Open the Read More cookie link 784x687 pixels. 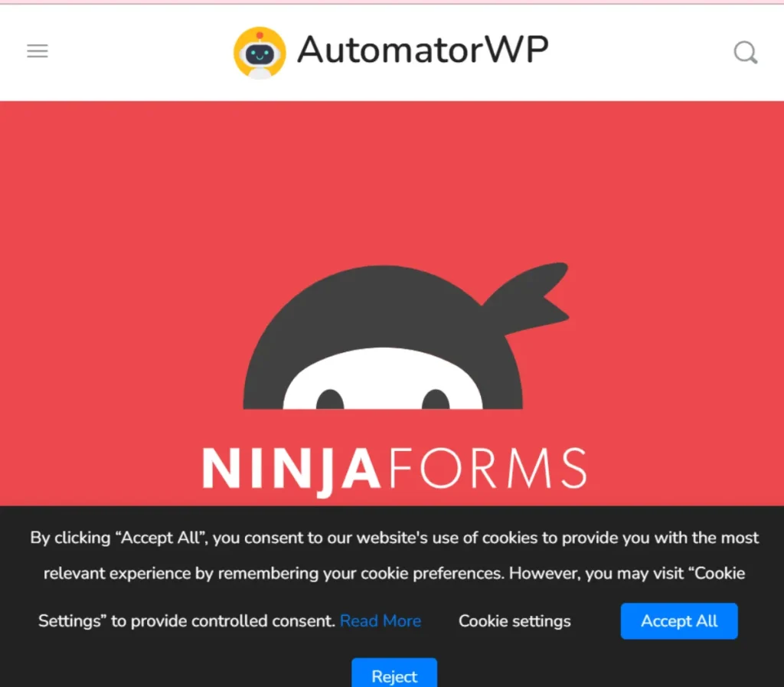click(x=380, y=621)
